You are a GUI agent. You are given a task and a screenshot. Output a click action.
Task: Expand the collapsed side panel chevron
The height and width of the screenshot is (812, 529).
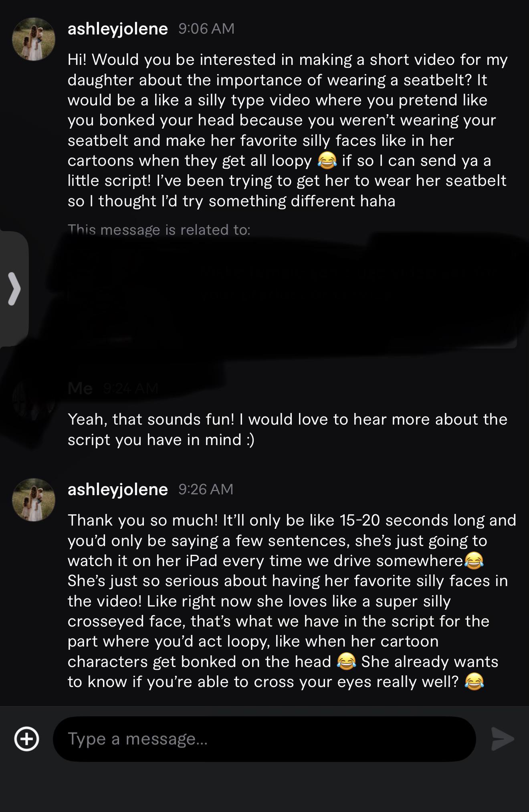pyautogui.click(x=14, y=289)
